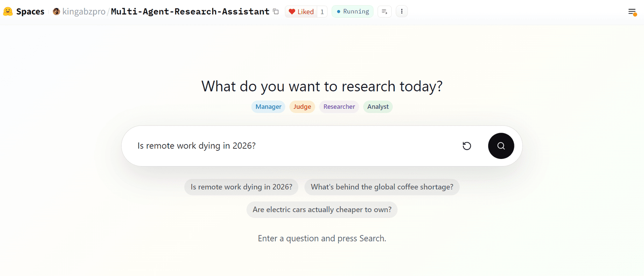Copy the space name with the copy icon
Image resolution: width=644 pixels, height=276 pixels.
[x=276, y=12]
